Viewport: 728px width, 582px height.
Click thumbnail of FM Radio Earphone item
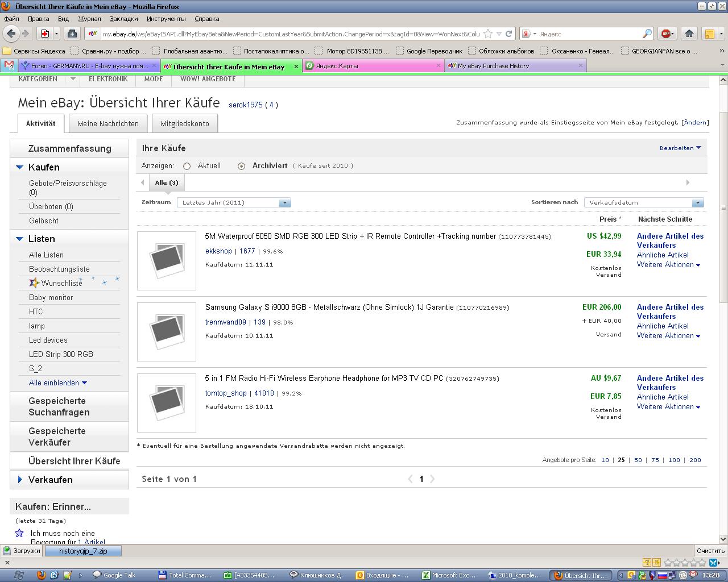pyautogui.click(x=167, y=402)
